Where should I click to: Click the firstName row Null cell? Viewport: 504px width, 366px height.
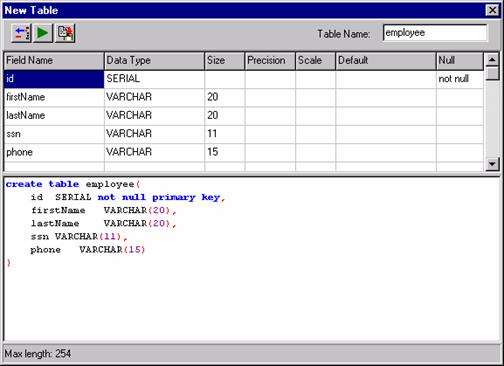tap(460, 97)
